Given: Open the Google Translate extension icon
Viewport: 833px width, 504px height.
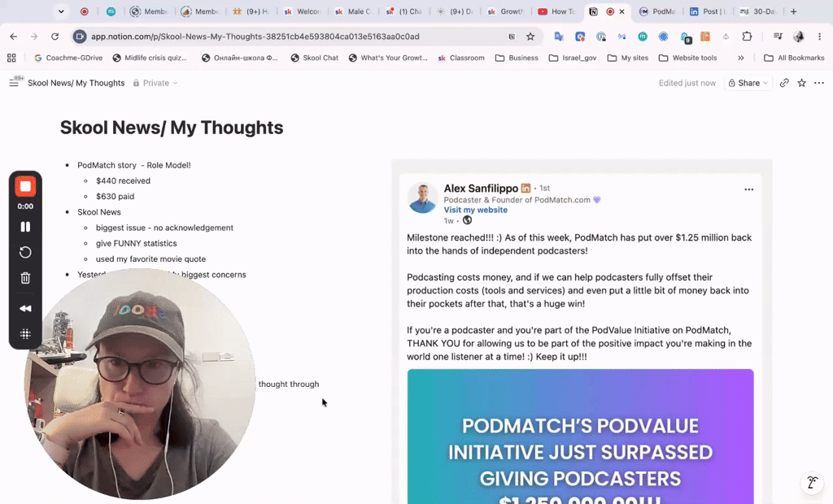Looking at the screenshot, I should click(x=559, y=37).
